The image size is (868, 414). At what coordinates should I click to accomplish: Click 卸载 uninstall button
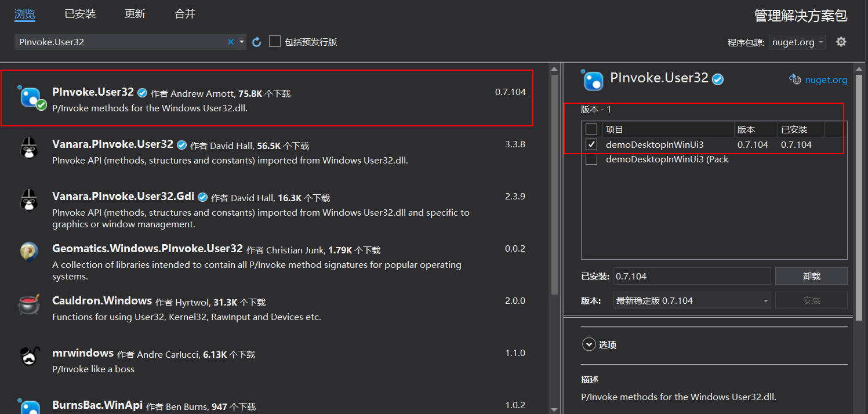[811, 276]
